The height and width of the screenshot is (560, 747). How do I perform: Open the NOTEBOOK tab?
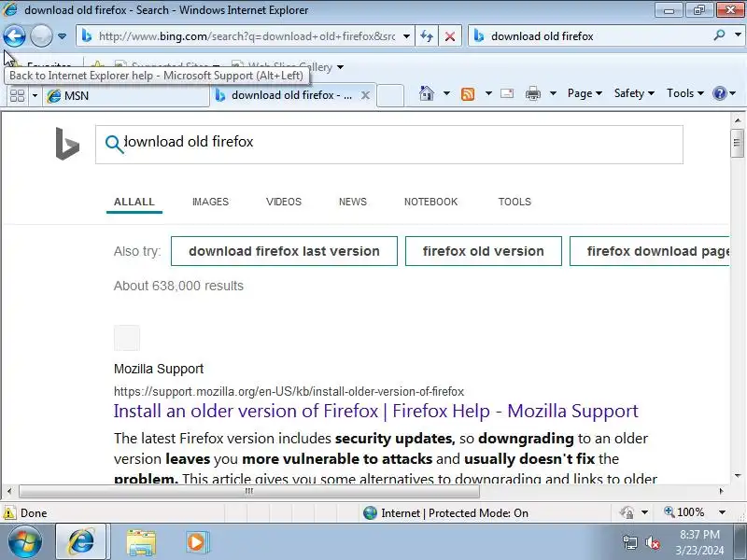click(430, 202)
